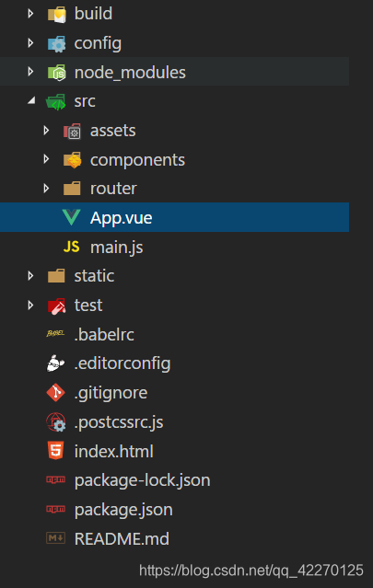Click the yellow JS icon for main.js
373x588 pixels.
71,247
